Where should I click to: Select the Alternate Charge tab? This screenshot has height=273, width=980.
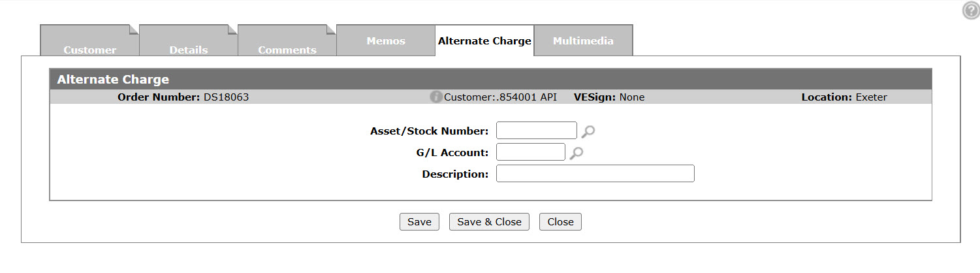point(484,40)
